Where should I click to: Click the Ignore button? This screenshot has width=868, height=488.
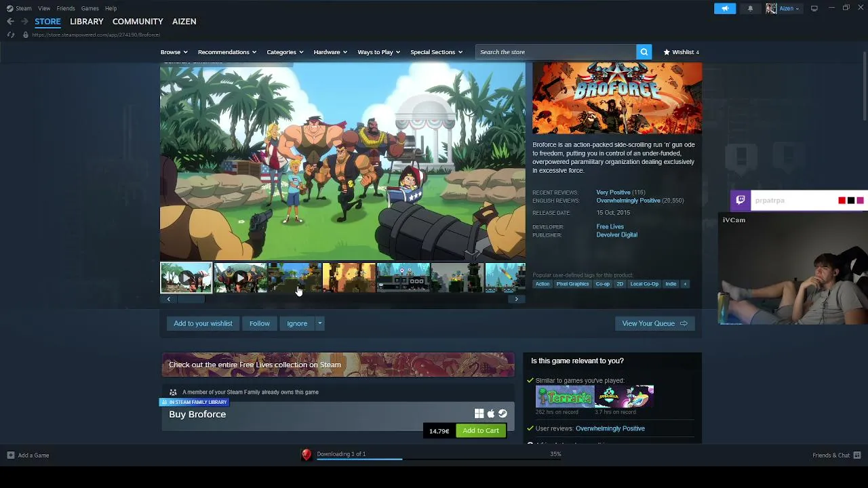(297, 323)
